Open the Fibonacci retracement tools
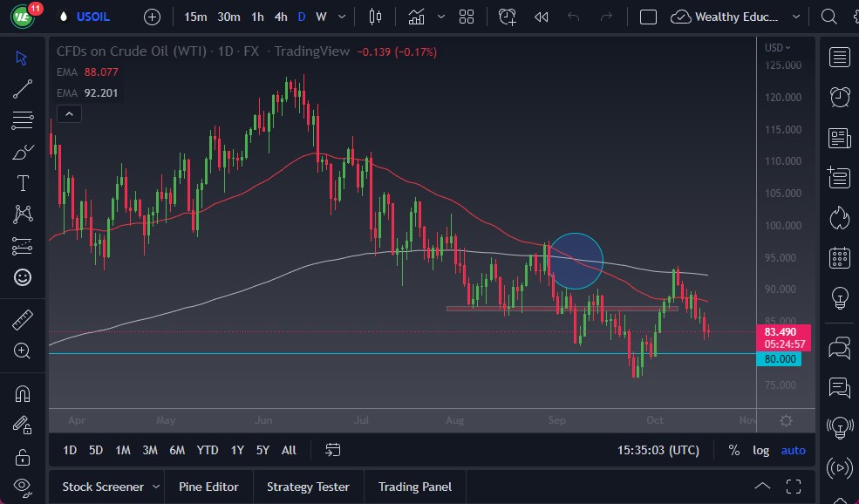 coord(23,120)
